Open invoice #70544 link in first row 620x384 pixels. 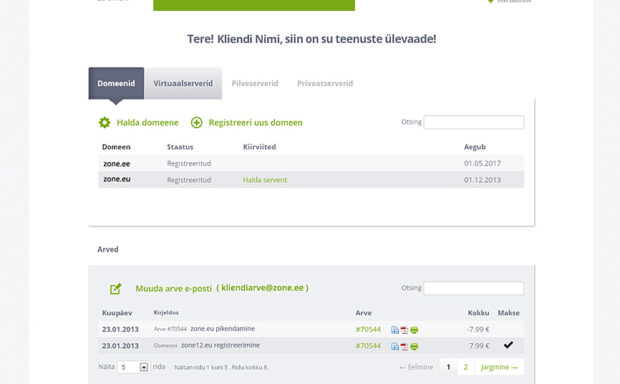[368, 329]
